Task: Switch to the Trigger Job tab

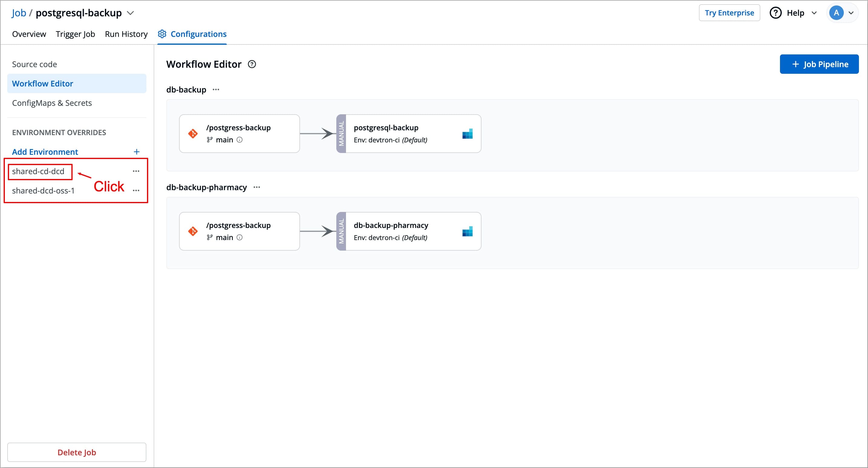Action: pos(75,34)
